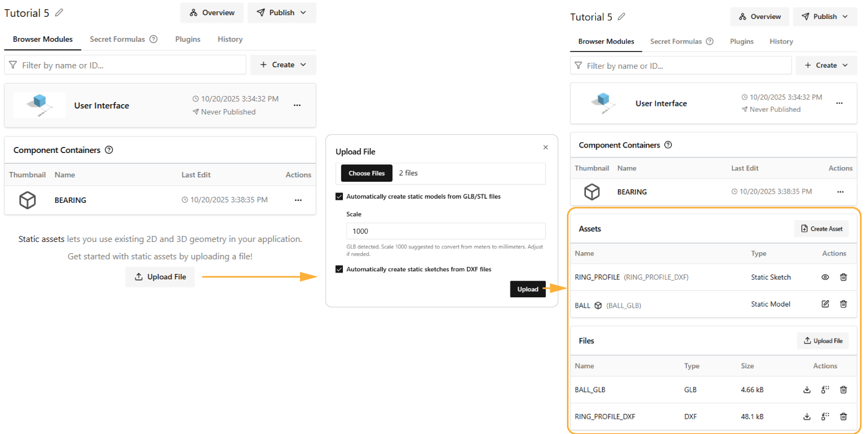Click the Choose Files button

(366, 173)
